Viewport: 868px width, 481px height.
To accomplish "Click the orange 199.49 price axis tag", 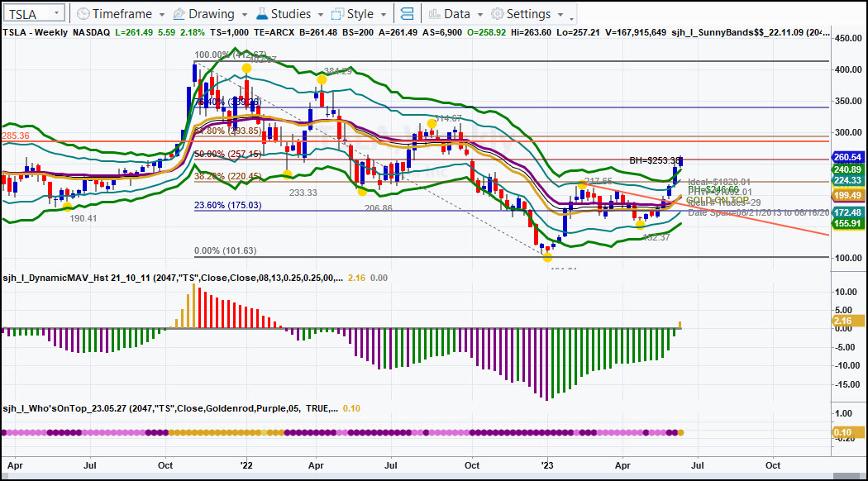I will pos(847,195).
